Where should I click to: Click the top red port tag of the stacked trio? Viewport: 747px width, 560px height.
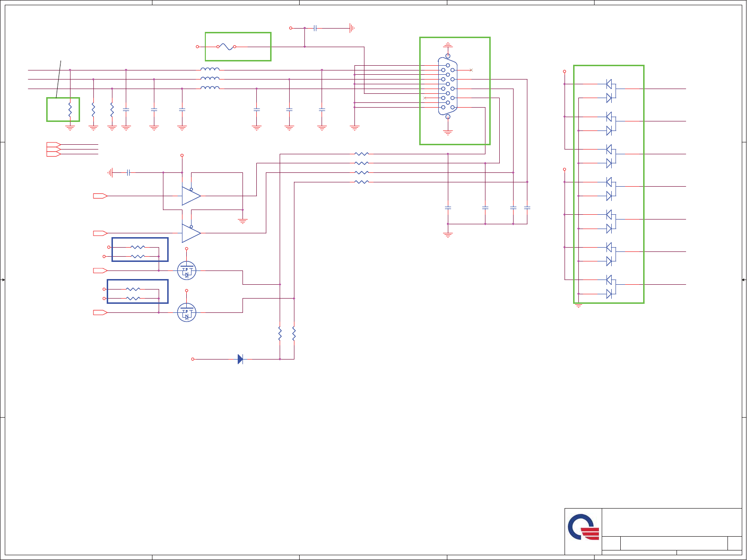[x=53, y=144]
